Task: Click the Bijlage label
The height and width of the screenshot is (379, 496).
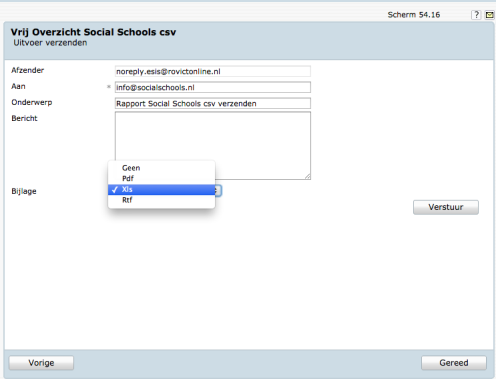Action: click(x=24, y=191)
